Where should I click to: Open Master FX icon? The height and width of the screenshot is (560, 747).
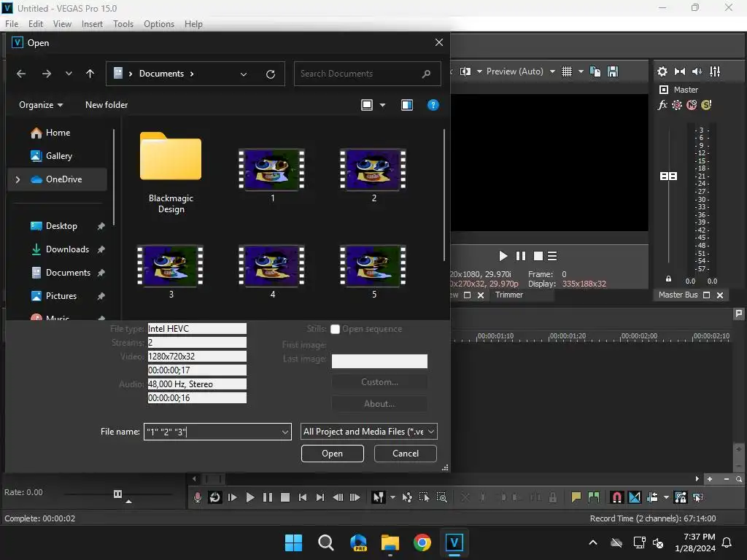662,105
